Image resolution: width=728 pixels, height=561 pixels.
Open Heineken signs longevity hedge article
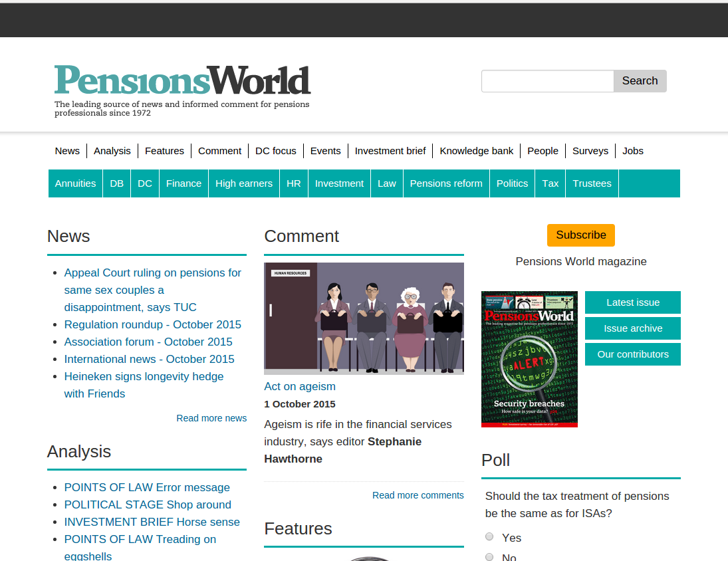[x=144, y=385]
